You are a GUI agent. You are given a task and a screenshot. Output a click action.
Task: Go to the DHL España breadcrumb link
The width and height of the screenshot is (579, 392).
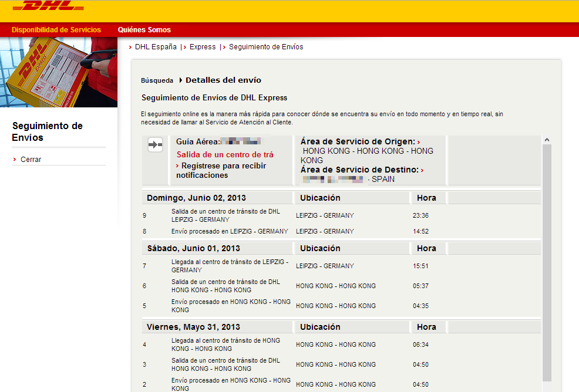point(156,47)
